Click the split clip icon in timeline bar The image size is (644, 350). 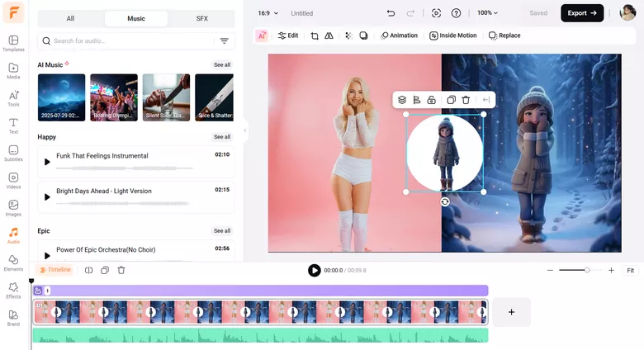pos(88,270)
